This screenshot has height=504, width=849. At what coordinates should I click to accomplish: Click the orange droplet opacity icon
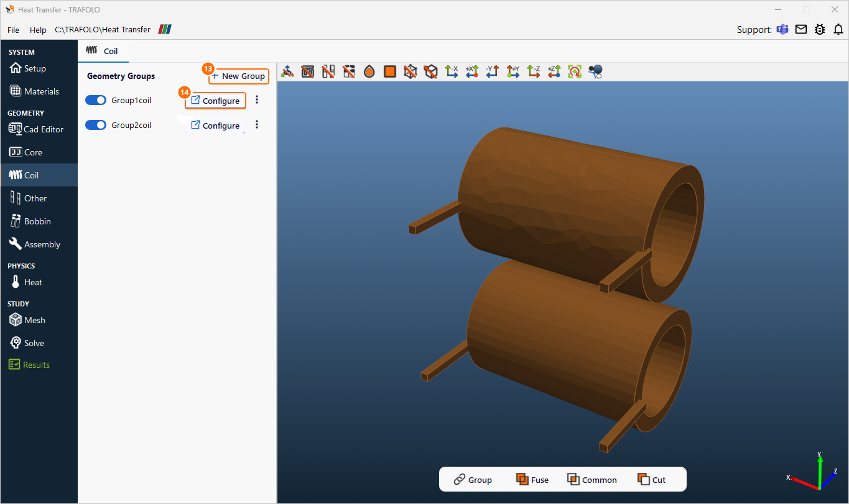click(369, 71)
